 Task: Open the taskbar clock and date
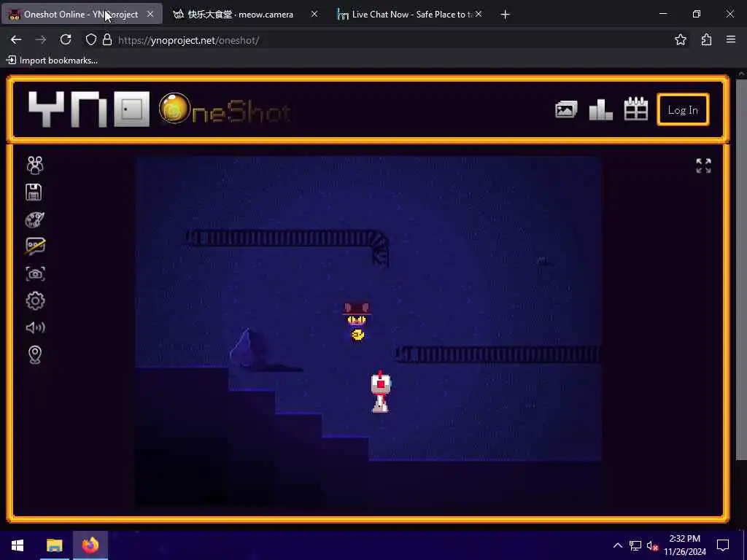pyautogui.click(x=684, y=545)
